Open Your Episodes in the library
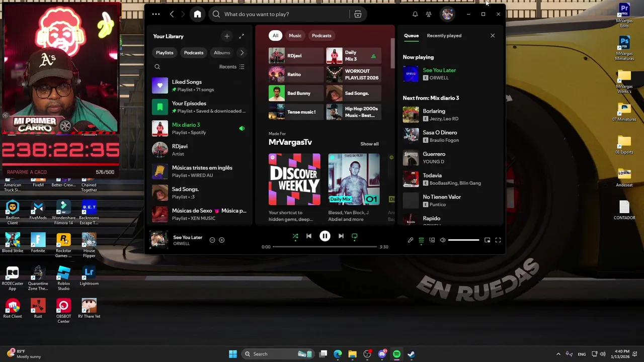Screen dimensions: 644x362 click(200, 107)
